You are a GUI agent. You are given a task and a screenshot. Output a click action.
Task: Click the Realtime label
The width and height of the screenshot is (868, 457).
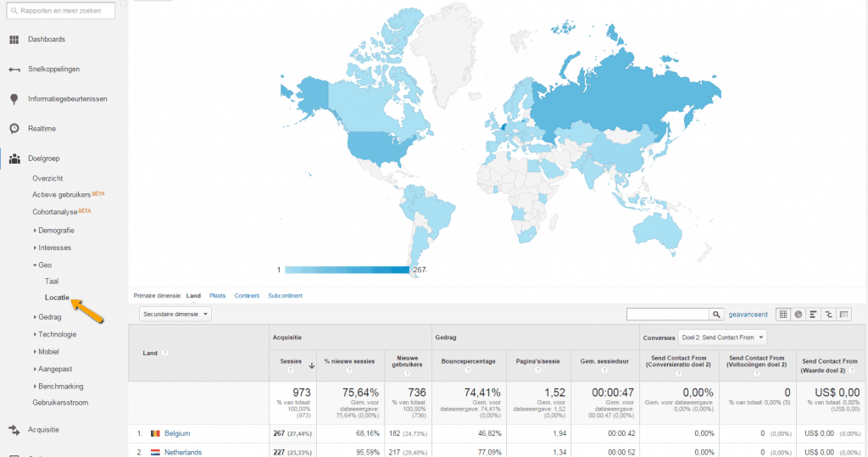pos(42,129)
